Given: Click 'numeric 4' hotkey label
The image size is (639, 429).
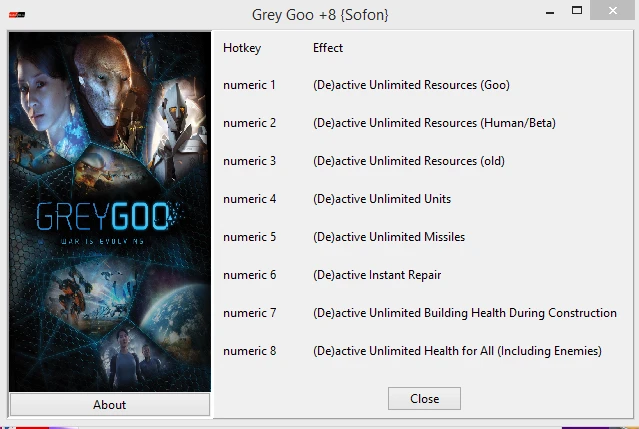Looking at the screenshot, I should [x=249, y=199].
